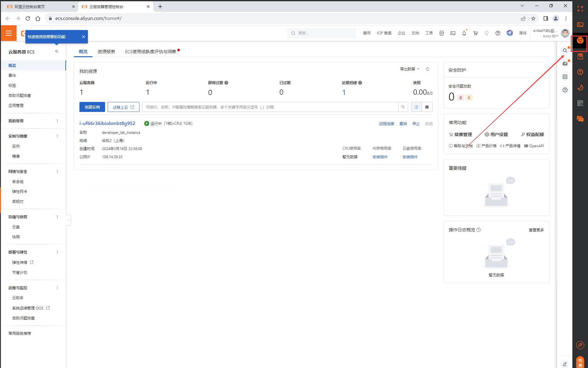588x368 pixels.
Task: Launch Cloud Shell from the header
Action: pos(453,33)
